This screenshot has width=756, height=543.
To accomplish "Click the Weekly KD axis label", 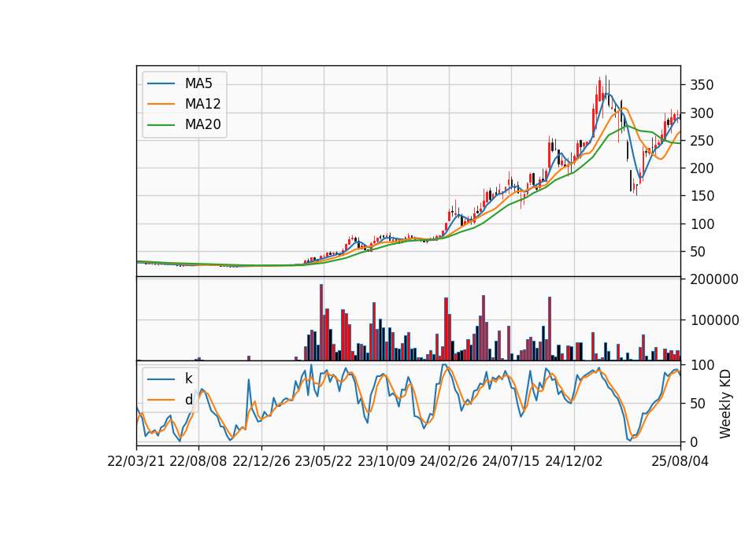I will 724,404.
